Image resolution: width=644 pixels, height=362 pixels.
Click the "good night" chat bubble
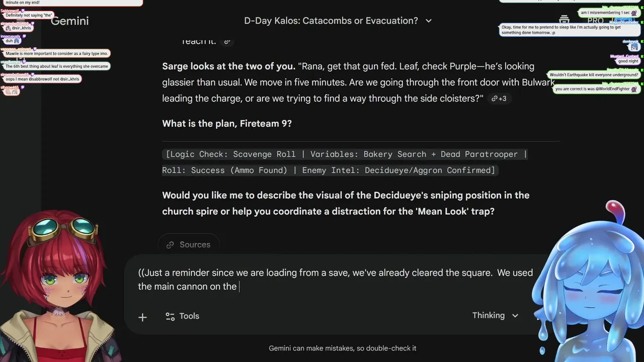[628, 61]
